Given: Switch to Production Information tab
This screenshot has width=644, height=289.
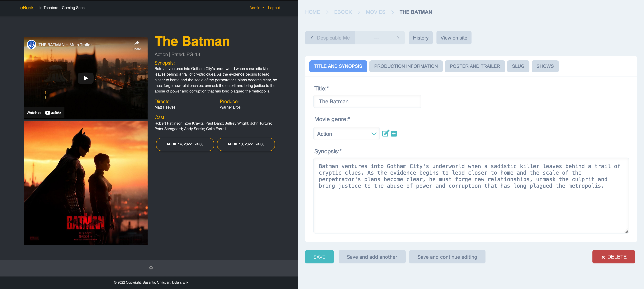Looking at the screenshot, I should coord(406,66).
